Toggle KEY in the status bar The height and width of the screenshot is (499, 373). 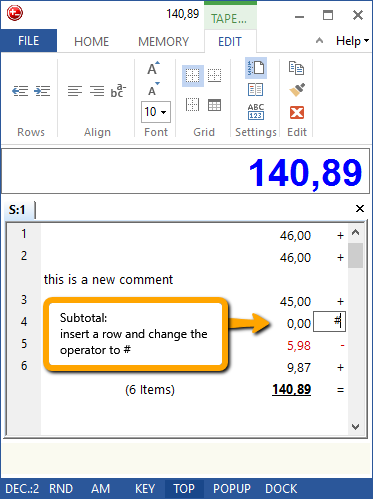(145, 489)
